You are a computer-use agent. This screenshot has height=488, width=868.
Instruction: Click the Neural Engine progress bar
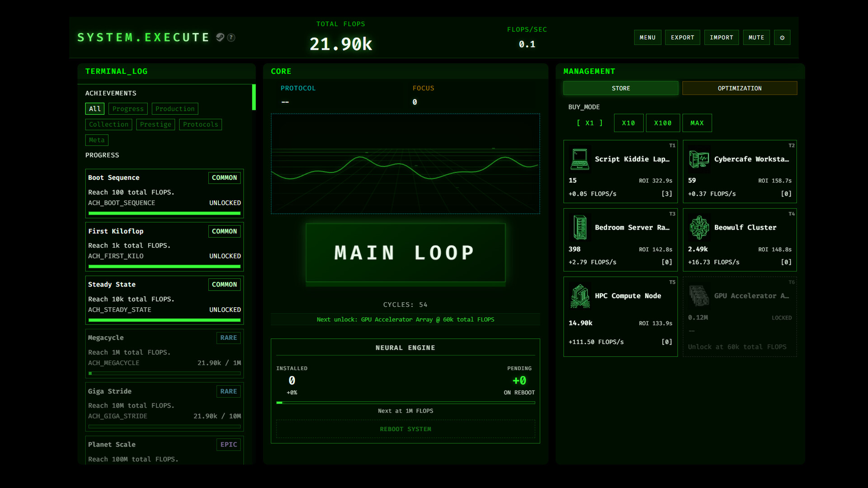pyautogui.click(x=405, y=402)
